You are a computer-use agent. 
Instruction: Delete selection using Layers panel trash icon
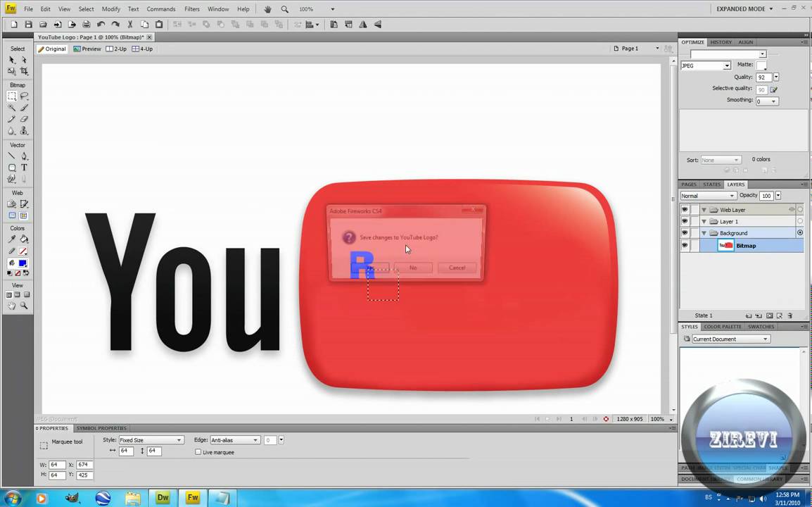[x=790, y=315]
